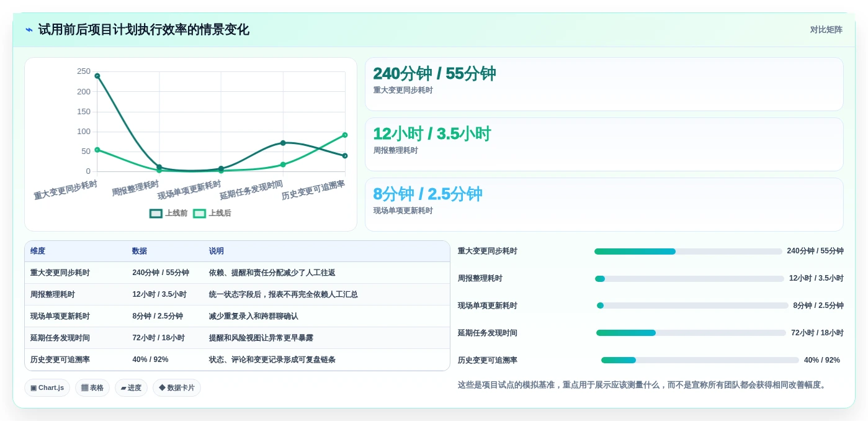
Task: Click description 统一状态字段后，报表不再完全依赖人工汇总
Action: [284, 294]
